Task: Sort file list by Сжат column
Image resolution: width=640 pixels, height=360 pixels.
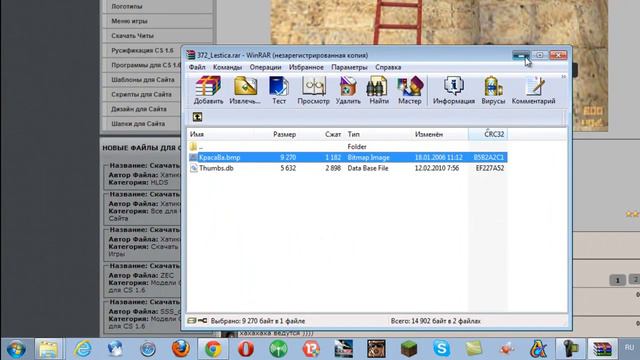Action: click(333, 134)
